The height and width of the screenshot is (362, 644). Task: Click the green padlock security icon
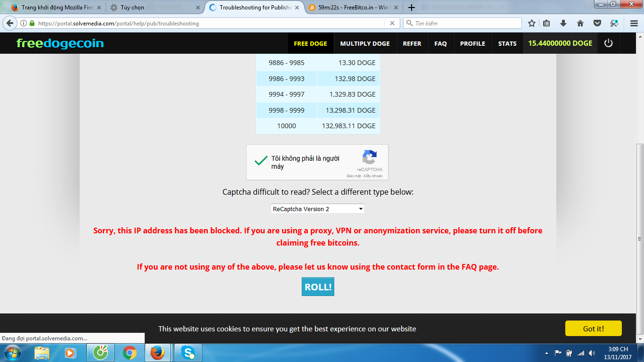32,23
